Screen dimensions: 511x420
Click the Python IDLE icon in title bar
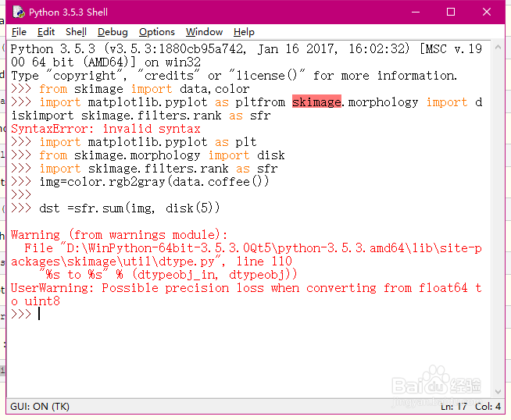pyautogui.click(x=19, y=12)
